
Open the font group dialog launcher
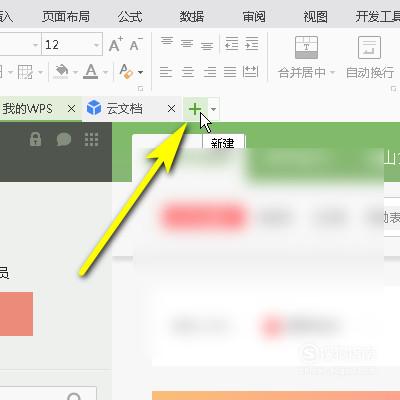(x=140, y=89)
